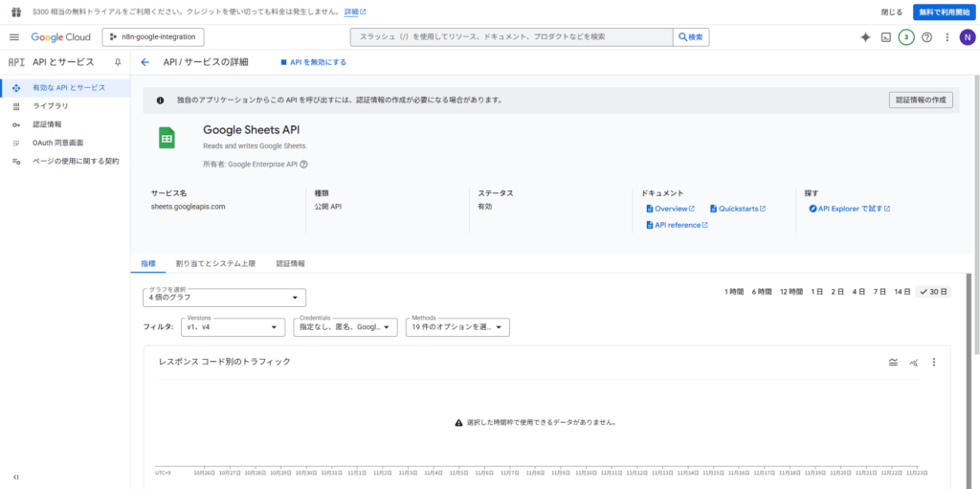Select the 14日 time range
Screen dimensions: 980x489
(x=902, y=291)
